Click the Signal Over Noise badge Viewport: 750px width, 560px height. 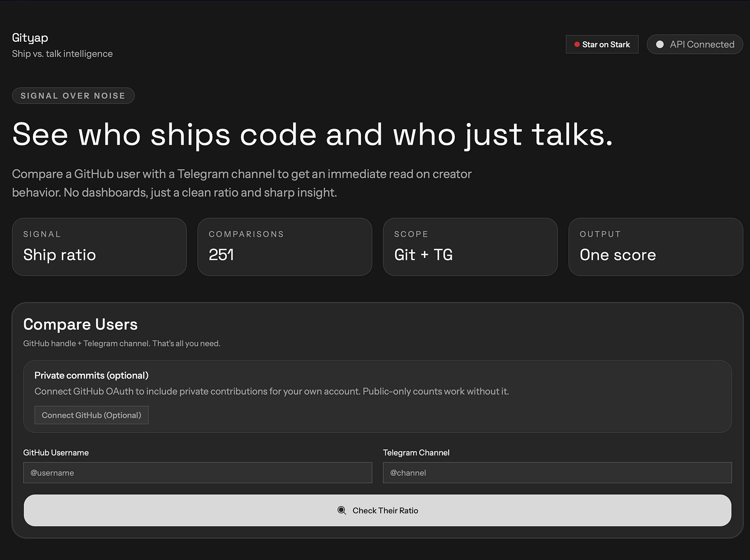pos(73,96)
